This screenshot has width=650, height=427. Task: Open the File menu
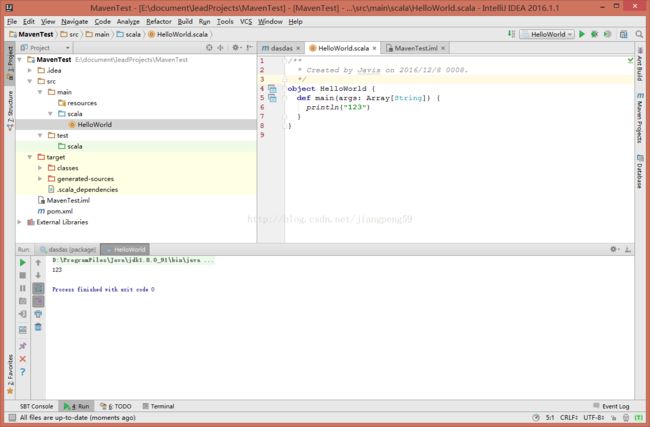pyautogui.click(x=12, y=22)
